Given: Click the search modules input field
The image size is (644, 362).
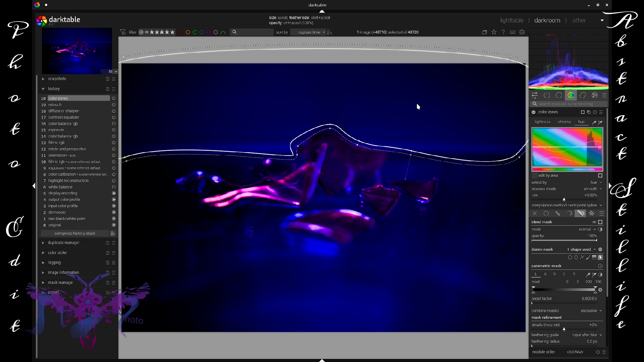Looking at the screenshot, I should click(569, 104).
